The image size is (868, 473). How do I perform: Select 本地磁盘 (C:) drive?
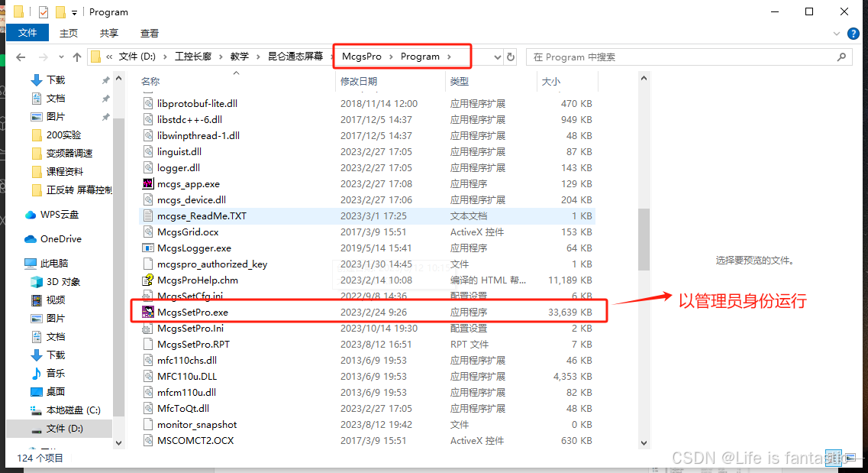73,410
